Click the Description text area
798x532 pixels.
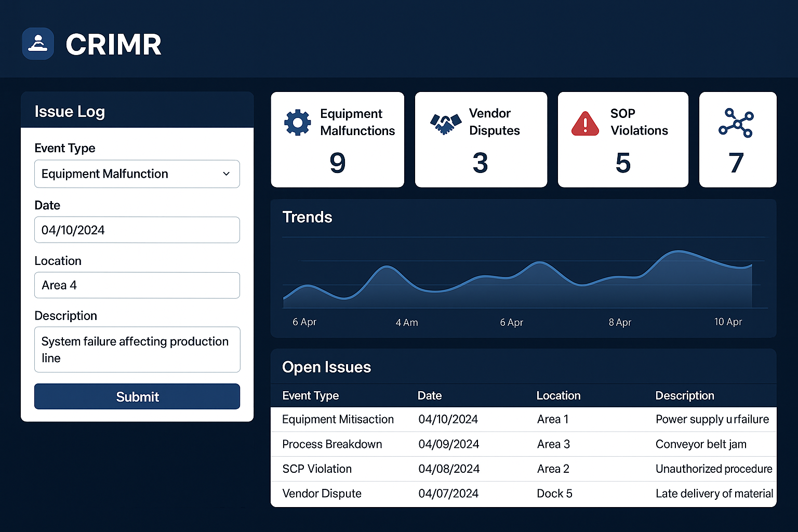[x=137, y=350]
